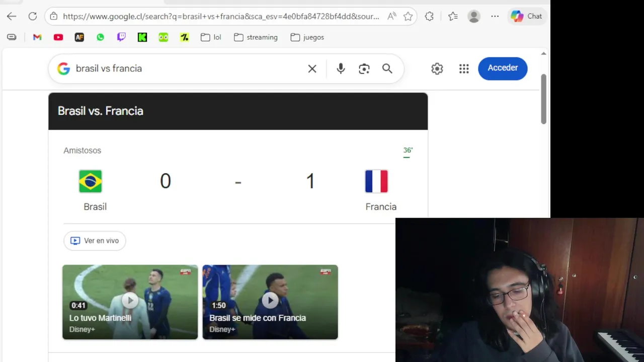Reload the page with the refresh icon
The height and width of the screenshot is (362, 644).
[33, 16]
